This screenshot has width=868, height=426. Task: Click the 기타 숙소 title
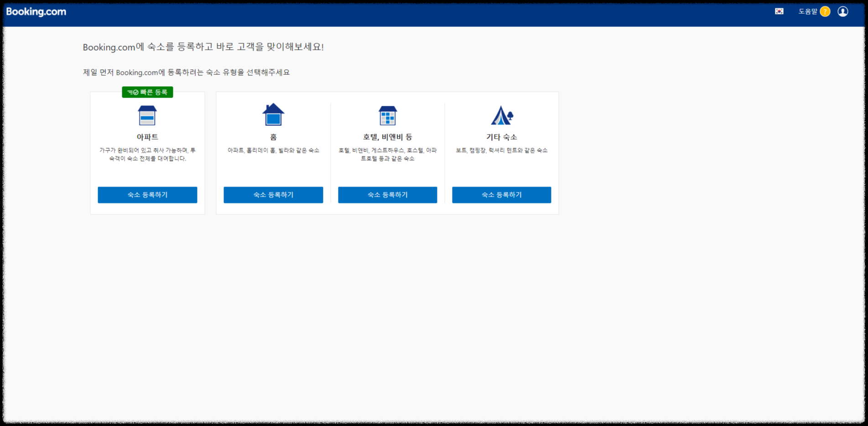point(502,137)
